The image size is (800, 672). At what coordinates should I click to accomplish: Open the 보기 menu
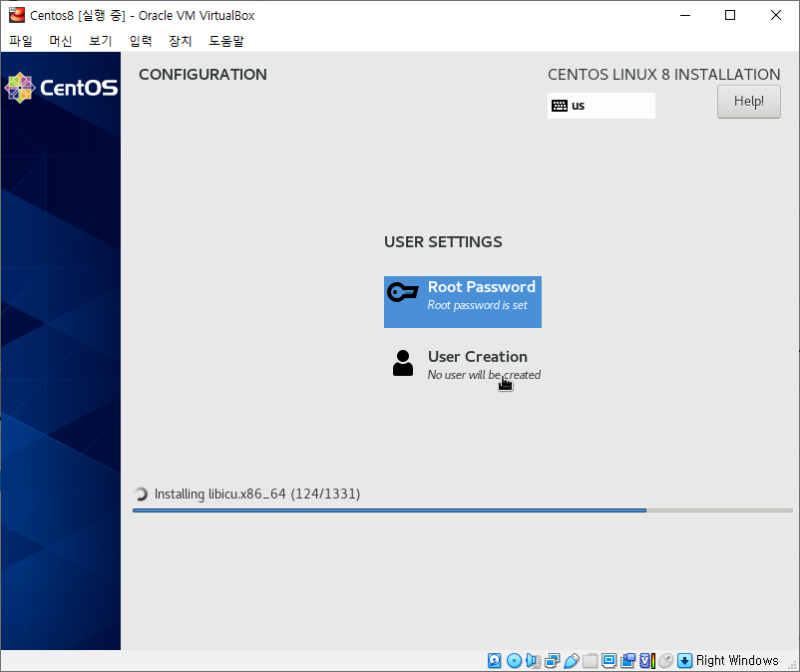pyautogui.click(x=101, y=41)
